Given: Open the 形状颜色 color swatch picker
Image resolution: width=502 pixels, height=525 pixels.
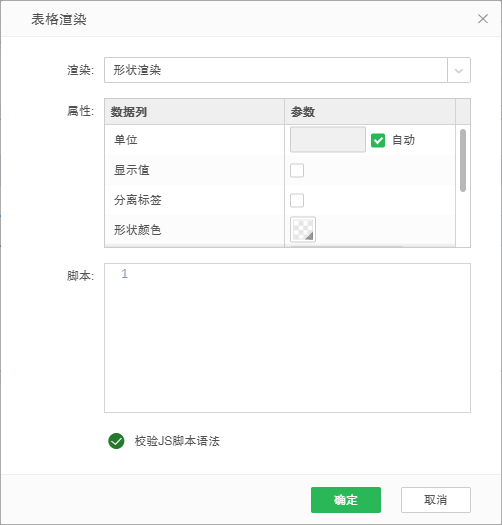Looking at the screenshot, I should click(303, 230).
